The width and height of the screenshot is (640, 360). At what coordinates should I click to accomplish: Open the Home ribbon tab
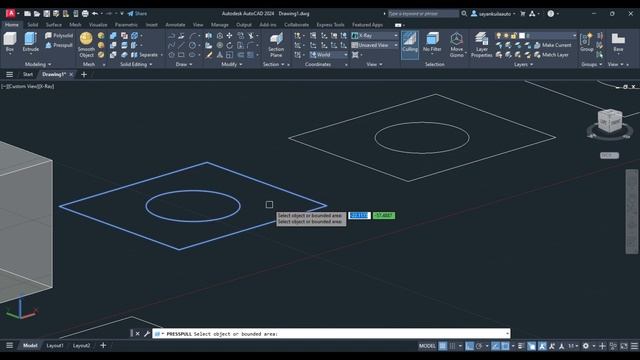point(12,25)
